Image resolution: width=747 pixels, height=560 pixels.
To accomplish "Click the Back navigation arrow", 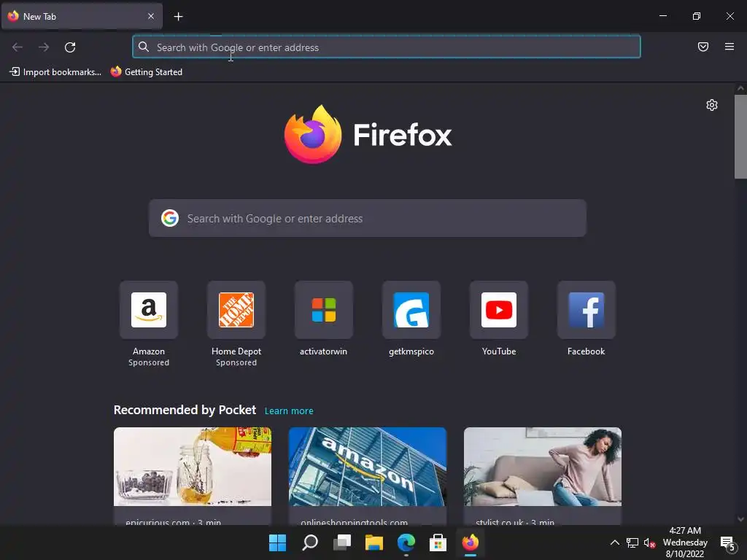I will (18, 47).
